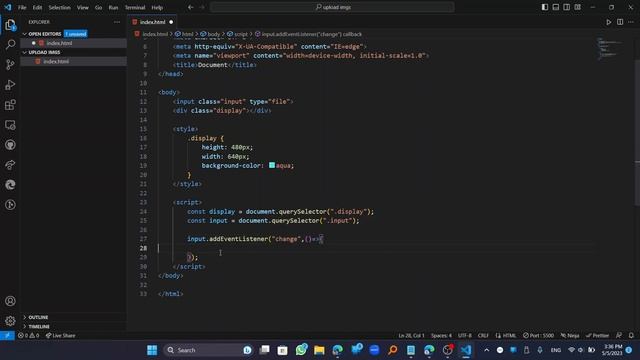Open the Go menu
The height and width of the screenshot is (360, 640).
click(x=98, y=7)
